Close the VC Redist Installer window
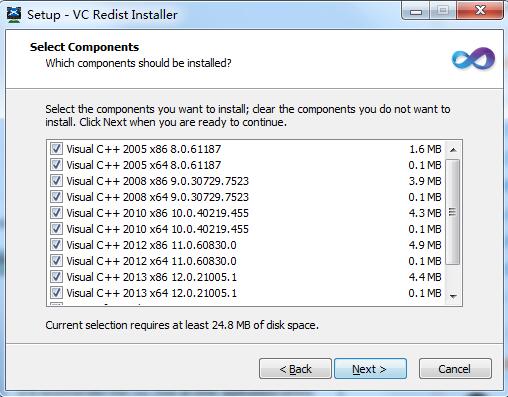This screenshot has height=397, width=508. coord(480,11)
